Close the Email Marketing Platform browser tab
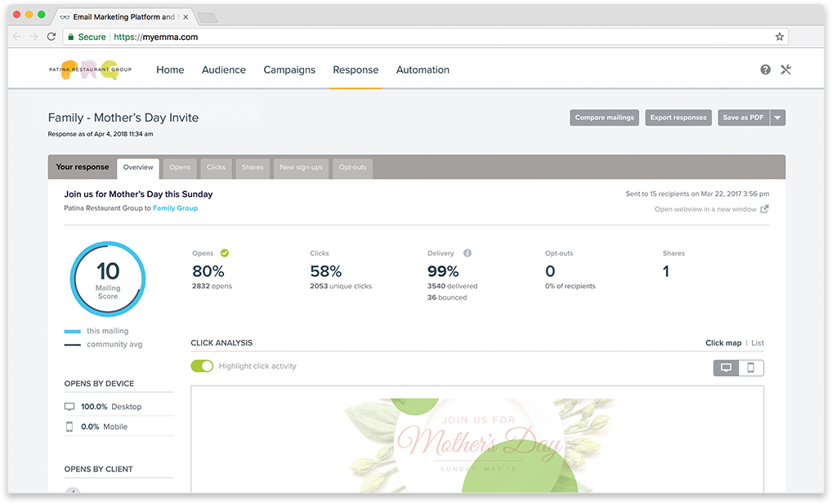This screenshot has width=832, height=504. (186, 17)
